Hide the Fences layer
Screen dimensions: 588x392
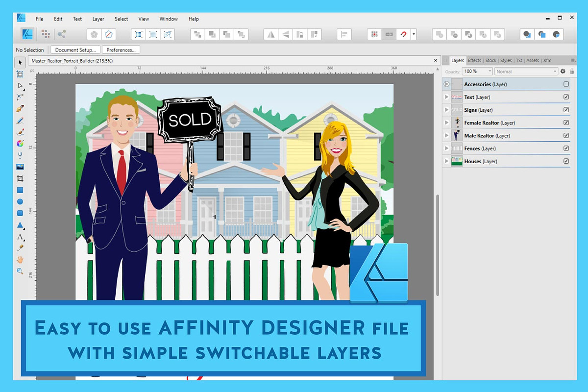click(x=566, y=148)
